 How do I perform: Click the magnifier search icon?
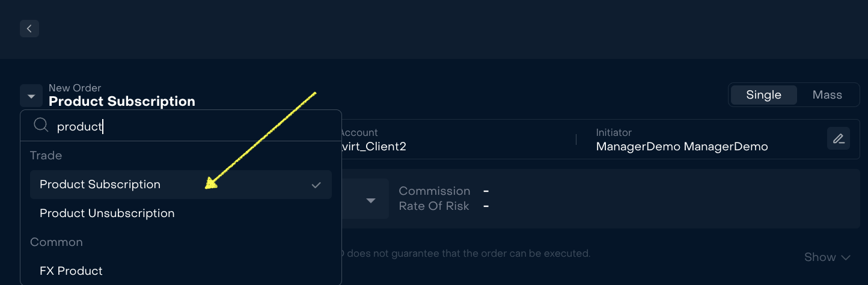tap(41, 126)
